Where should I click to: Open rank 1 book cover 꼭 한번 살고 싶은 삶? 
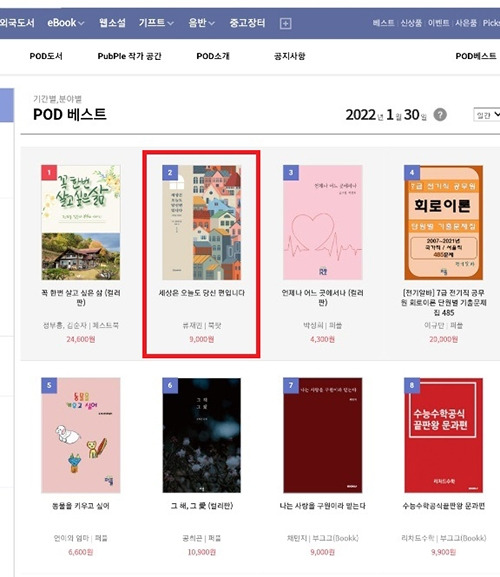81,223
